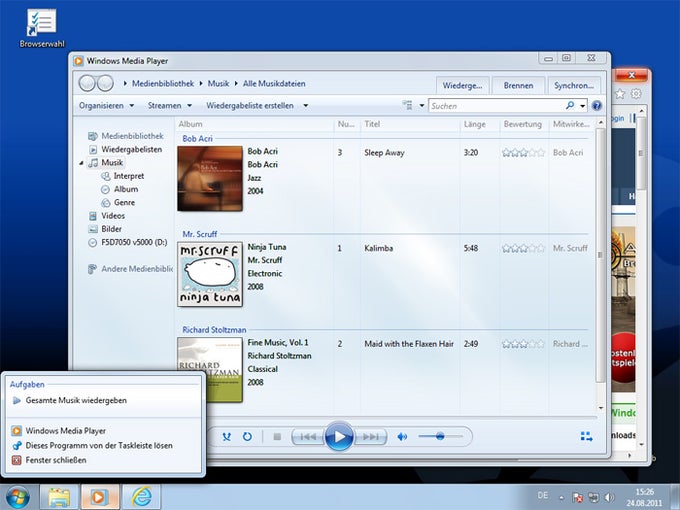Click Alle Musikdateien in breadcrumb
The height and width of the screenshot is (510, 680).
point(274,83)
